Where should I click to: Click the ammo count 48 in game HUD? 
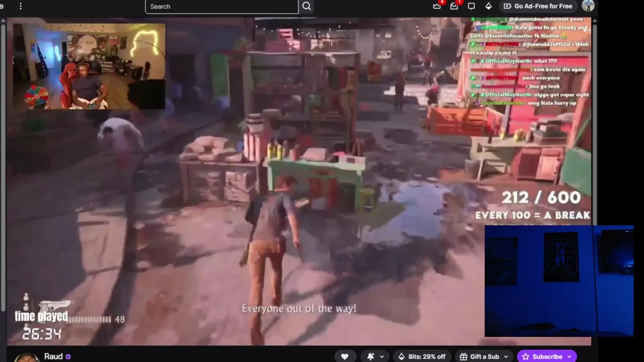click(x=120, y=319)
